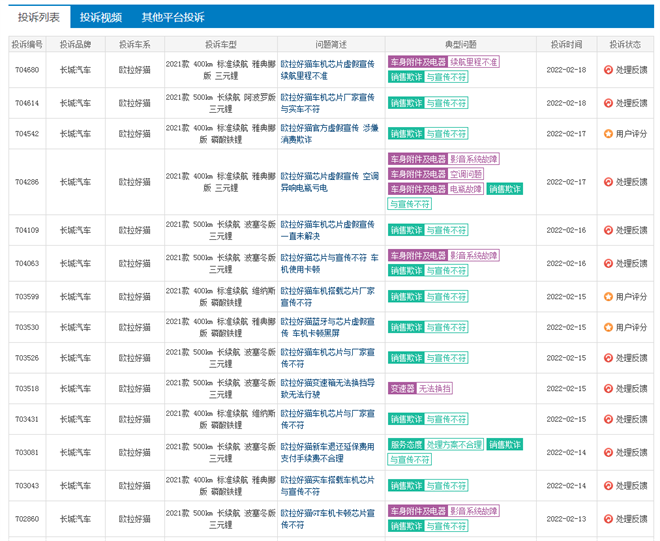Open complaint 欧拉好猫GT车机卡顿芯片宣传不符

[327, 519]
